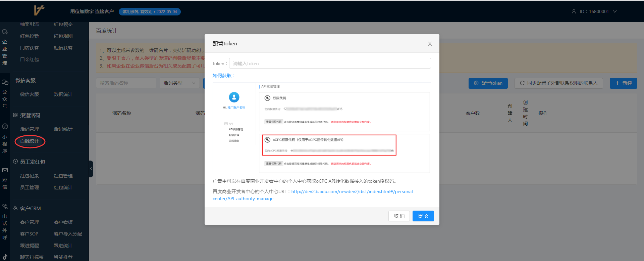Image resolution: width=644 pixels, height=261 pixels.
Task: Open 员工管理 menu item
Action: coord(30,187)
